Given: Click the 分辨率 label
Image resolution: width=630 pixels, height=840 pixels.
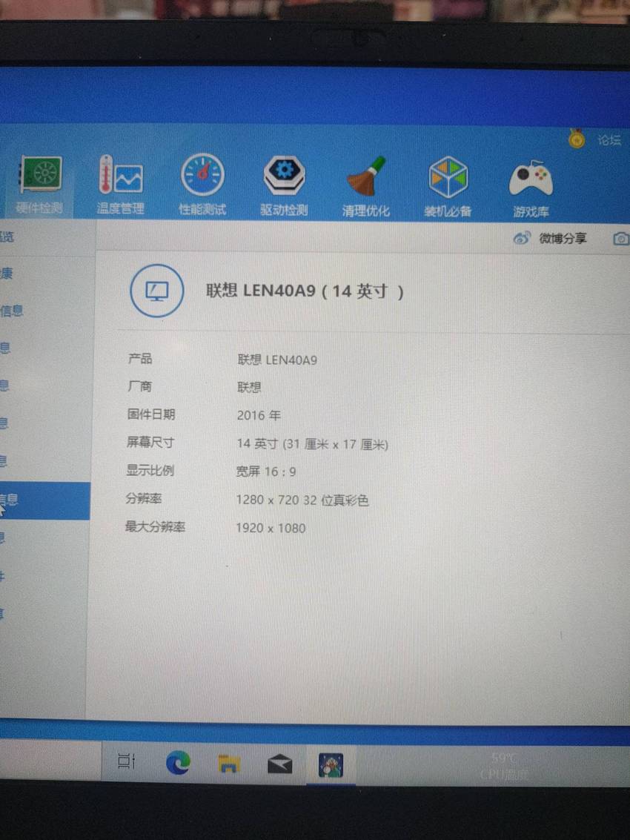Looking at the screenshot, I should (x=144, y=498).
